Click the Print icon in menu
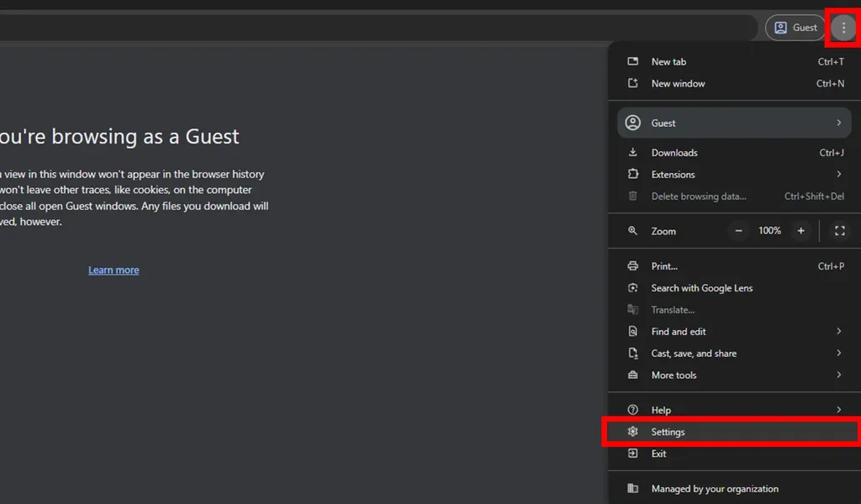Viewport: 861px width, 504px height. click(633, 266)
